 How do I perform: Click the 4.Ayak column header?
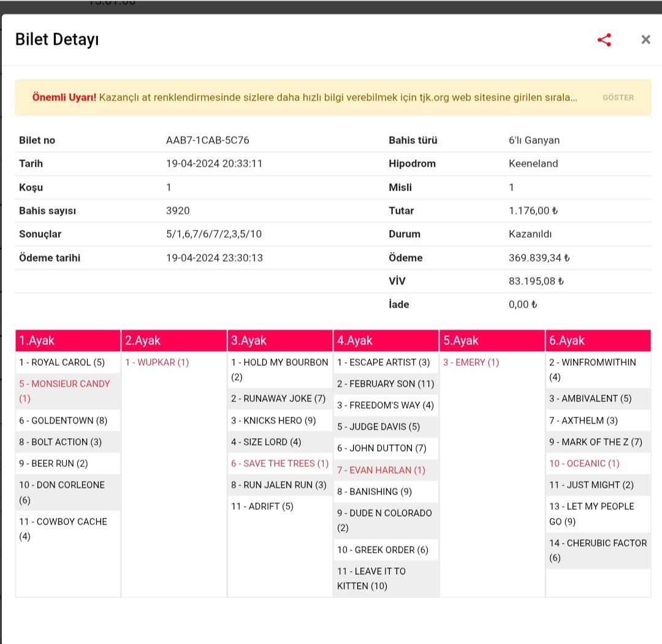(x=386, y=341)
